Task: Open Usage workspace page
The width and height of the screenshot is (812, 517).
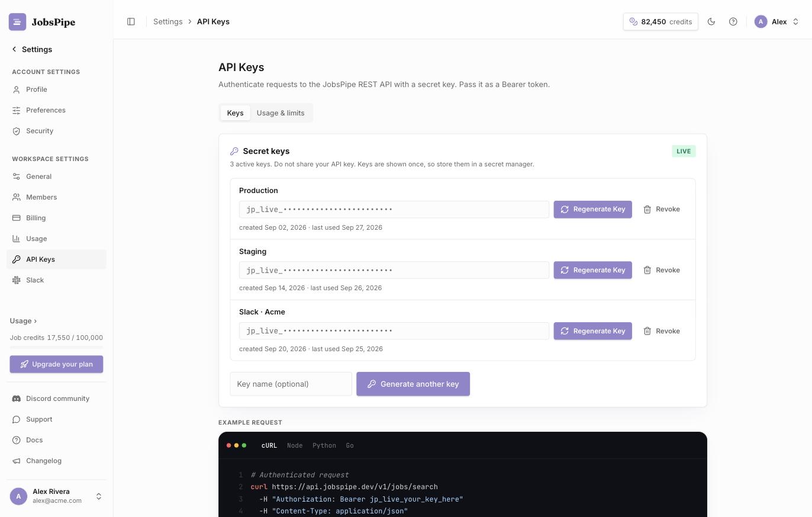Action: (x=56, y=239)
